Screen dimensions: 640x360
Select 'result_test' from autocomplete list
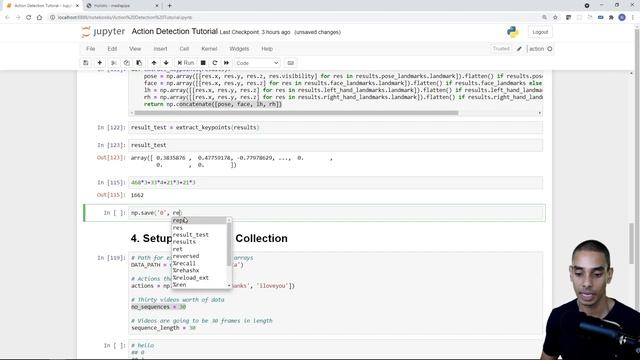(x=191, y=235)
